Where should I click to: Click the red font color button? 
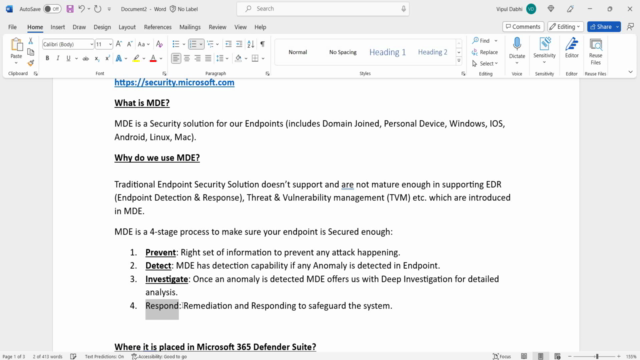click(153, 59)
